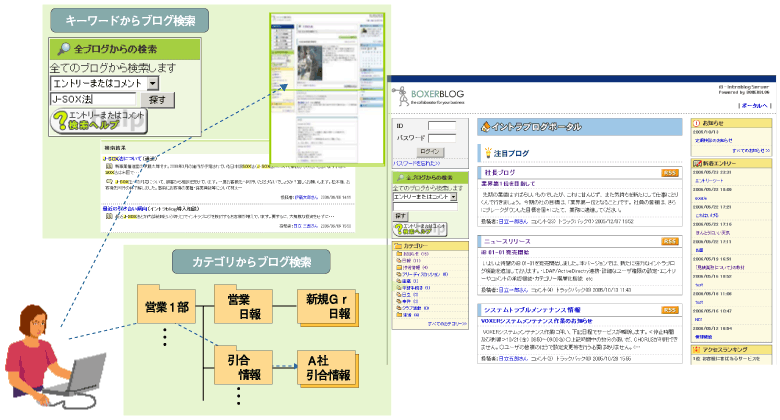Click the 検索ヘルプ question-mark button in the enlarged search panel
Screen dimensions: 780x420
(98, 121)
